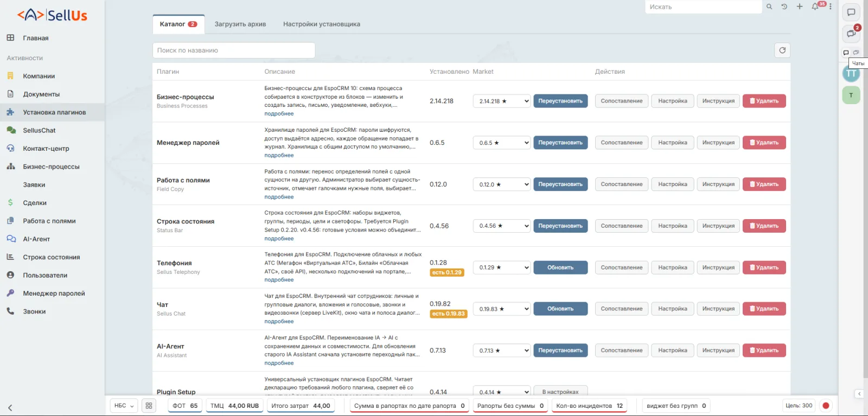
Task: Select the Каталог tab
Action: click(x=178, y=24)
